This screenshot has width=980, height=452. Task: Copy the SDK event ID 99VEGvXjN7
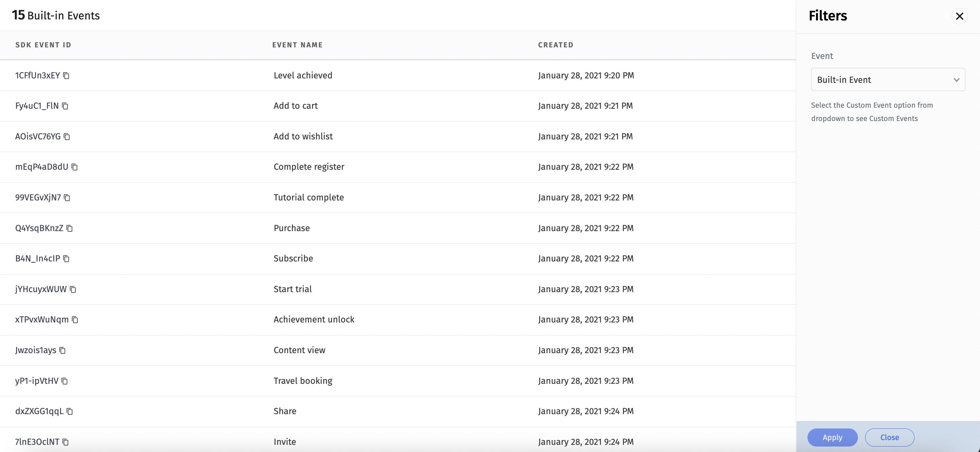67,198
